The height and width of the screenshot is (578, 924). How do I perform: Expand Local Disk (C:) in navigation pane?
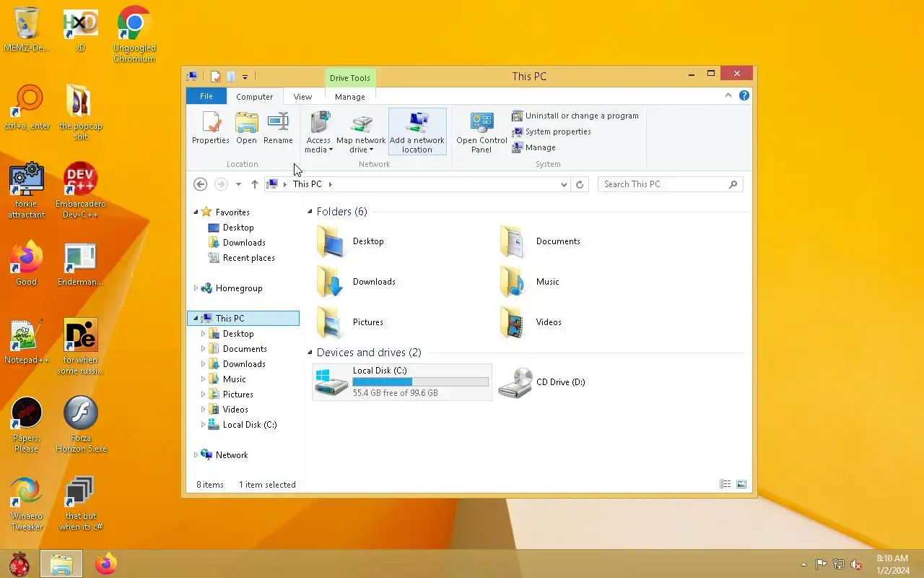click(x=203, y=425)
